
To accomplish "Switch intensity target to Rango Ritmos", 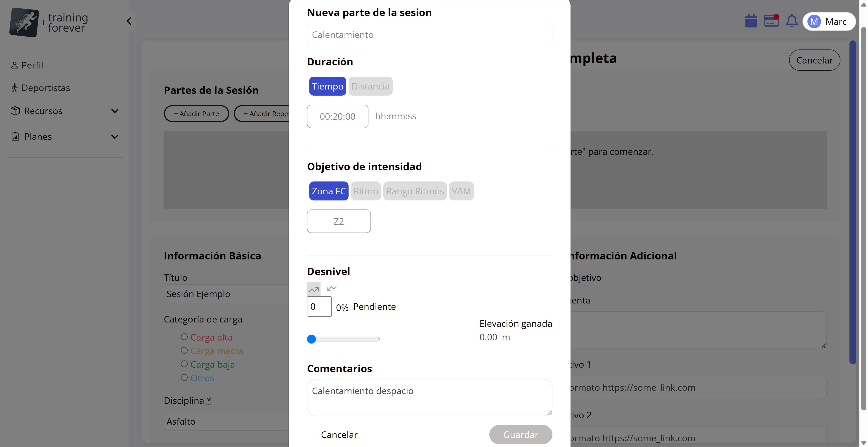I will coord(415,191).
